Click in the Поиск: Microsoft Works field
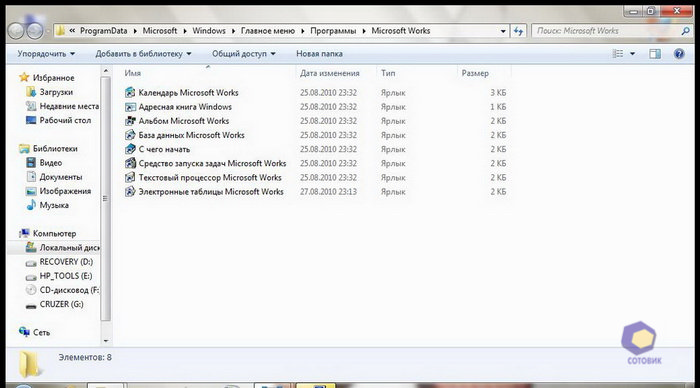Image resolution: width=700 pixels, height=388 pixels. pos(606,31)
